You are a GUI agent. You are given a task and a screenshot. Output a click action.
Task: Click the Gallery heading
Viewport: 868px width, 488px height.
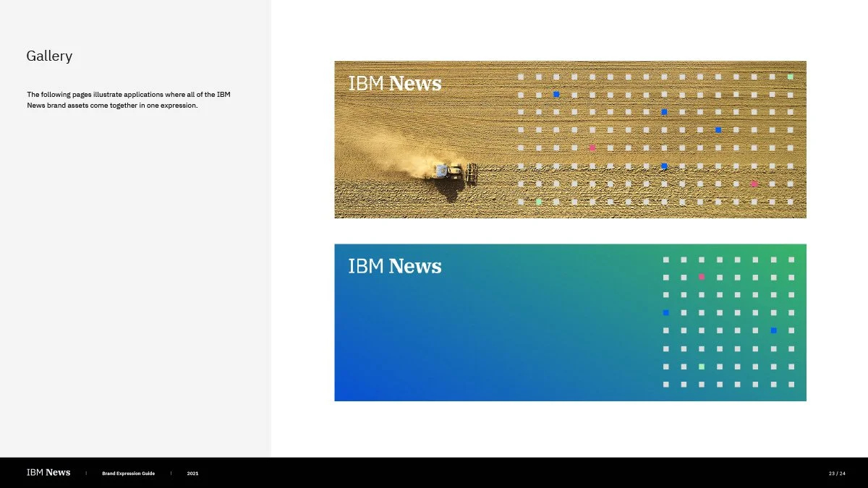pyautogui.click(x=49, y=56)
